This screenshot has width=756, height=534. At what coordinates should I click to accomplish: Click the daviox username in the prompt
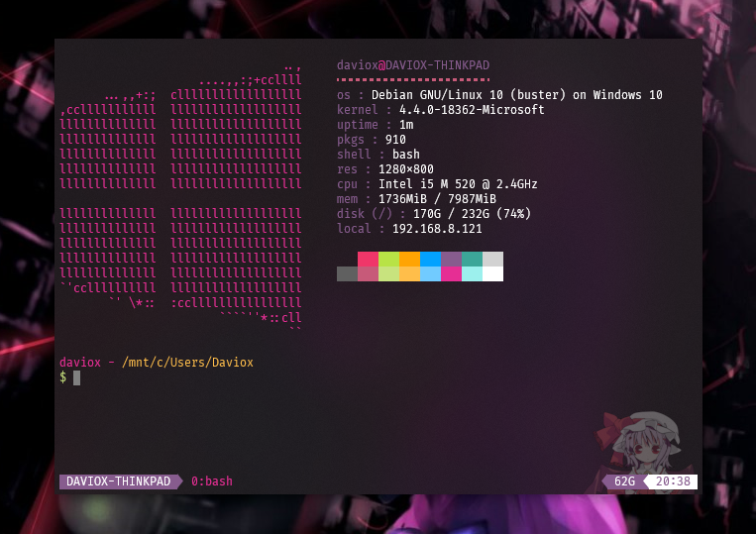click(80, 363)
